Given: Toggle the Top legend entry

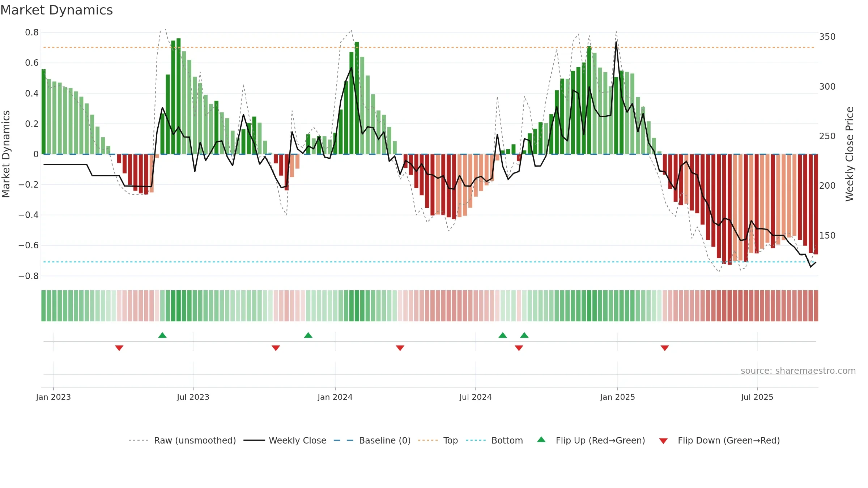Looking at the screenshot, I should [438, 441].
